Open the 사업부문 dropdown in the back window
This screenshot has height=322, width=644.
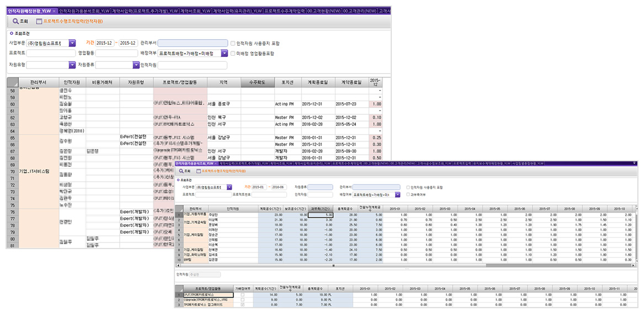click(x=72, y=43)
